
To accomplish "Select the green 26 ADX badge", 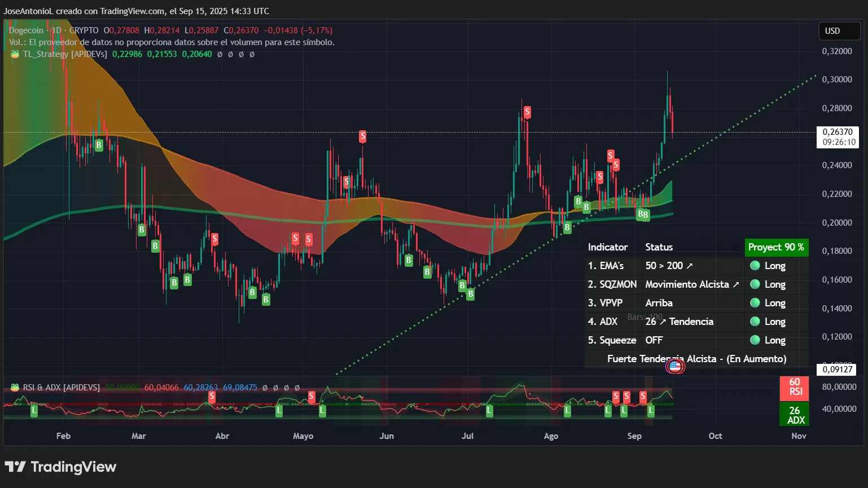I will pos(794,415).
